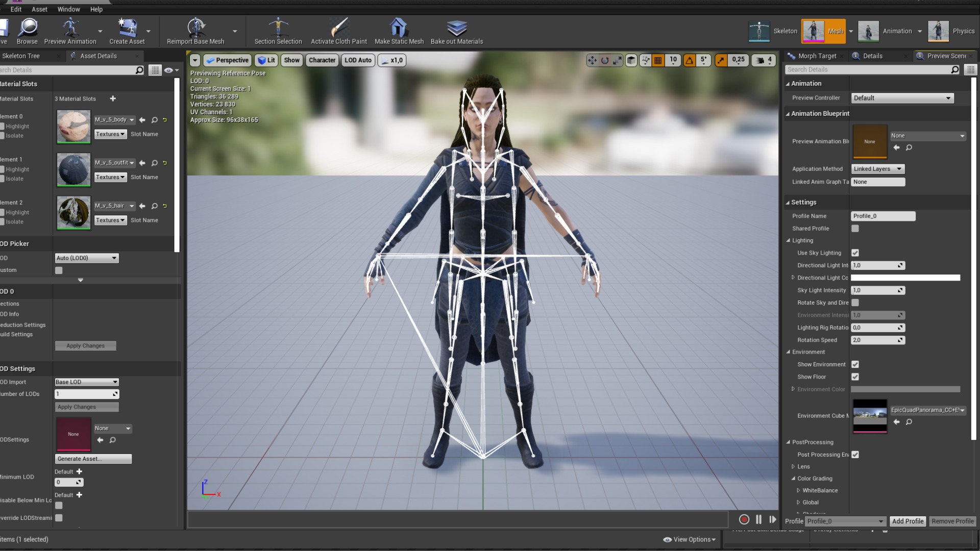The image size is (980, 551).
Task: Toggle Shared Profile checkbox
Action: point(855,229)
